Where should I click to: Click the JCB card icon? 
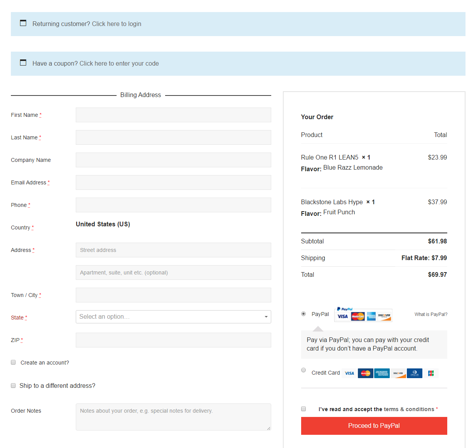(x=431, y=373)
